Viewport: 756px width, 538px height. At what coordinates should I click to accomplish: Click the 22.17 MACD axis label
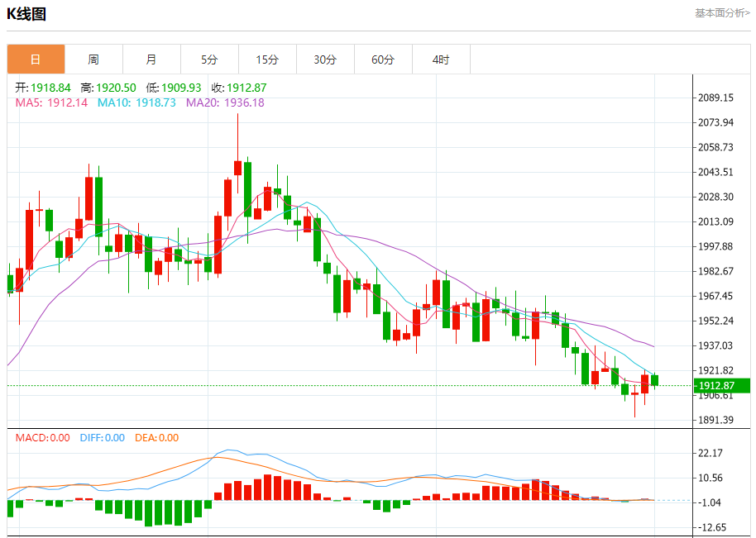coord(711,453)
